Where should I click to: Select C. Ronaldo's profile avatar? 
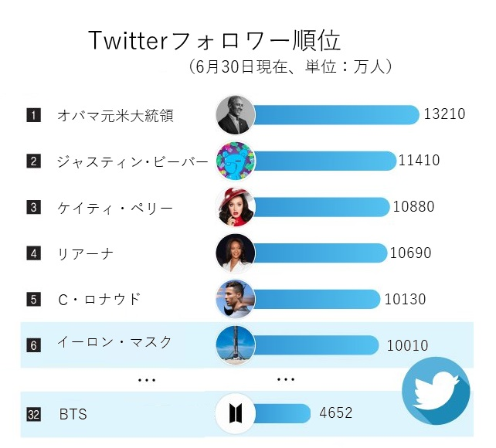pyautogui.click(x=236, y=300)
